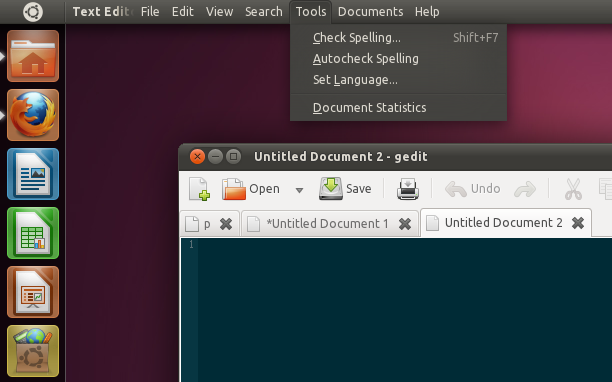612x382 pixels.
Task: Open the Documents menu
Action: (370, 12)
